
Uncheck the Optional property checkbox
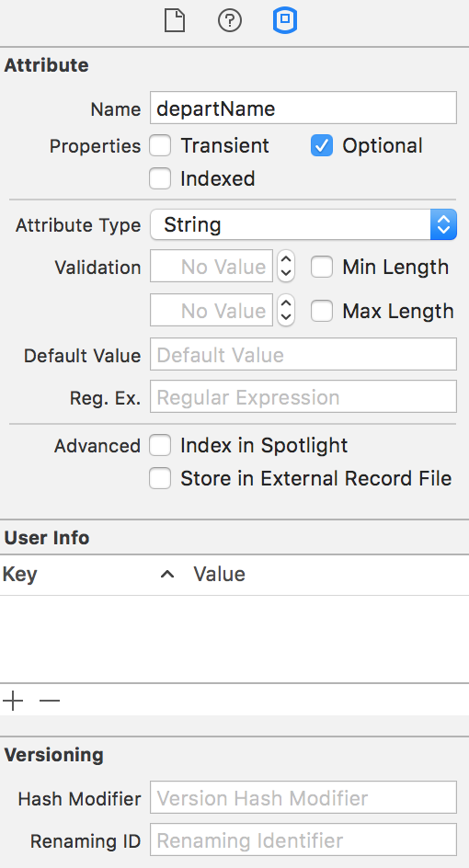click(322, 146)
